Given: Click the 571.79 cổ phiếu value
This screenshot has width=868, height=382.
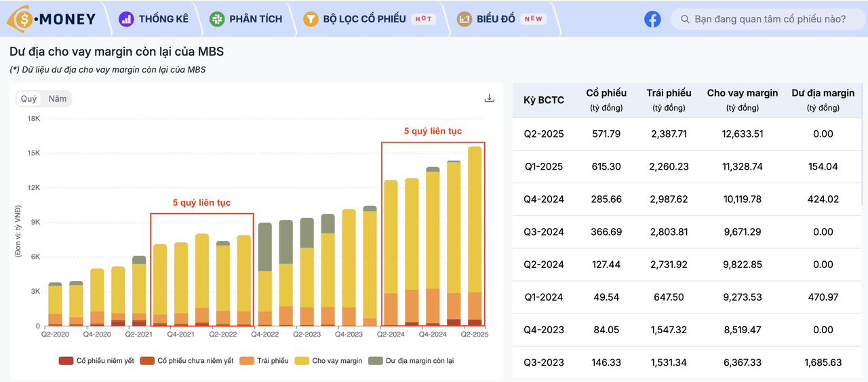Looking at the screenshot, I should click(x=606, y=134).
